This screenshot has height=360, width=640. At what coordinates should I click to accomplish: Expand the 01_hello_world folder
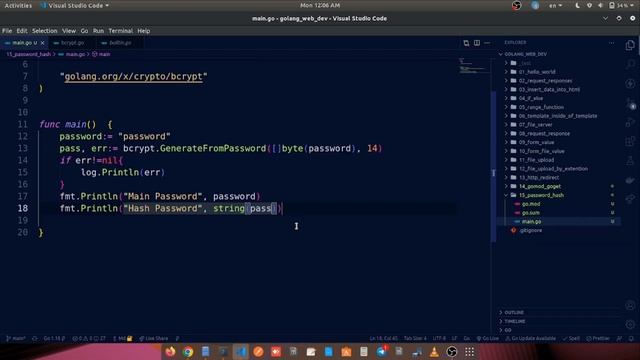click(x=537, y=72)
